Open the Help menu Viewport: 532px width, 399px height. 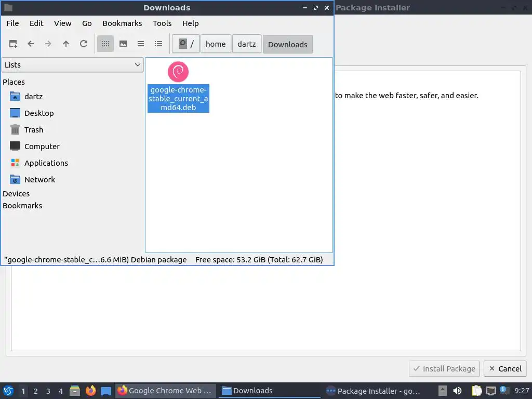click(190, 23)
